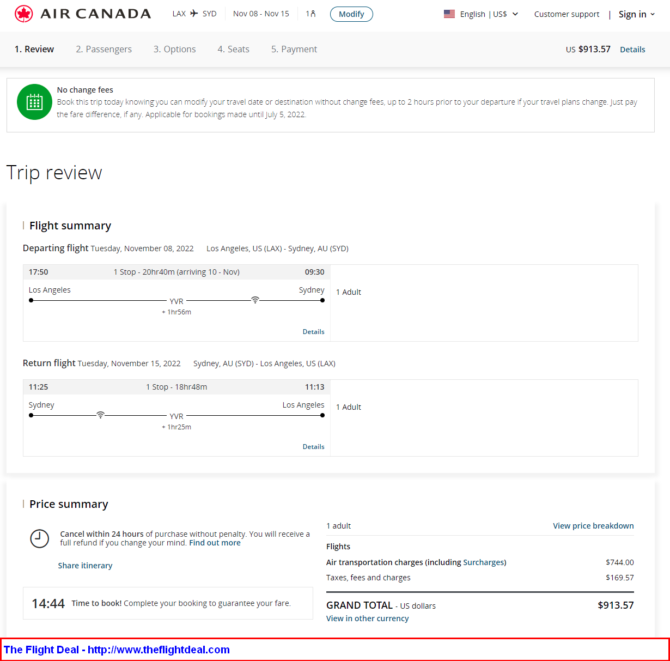Click the 17:50 departure time

38,272
